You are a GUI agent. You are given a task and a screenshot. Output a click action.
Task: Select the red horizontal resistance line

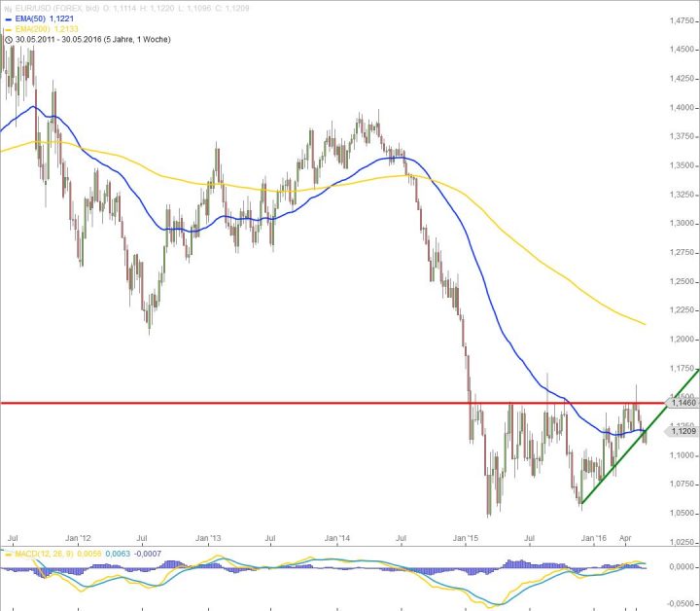[x=332, y=404]
